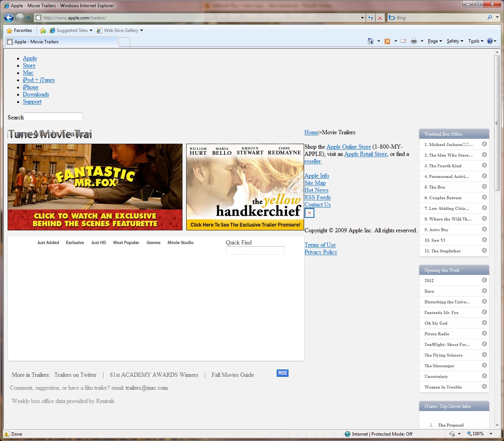Click the scrollbar down arrow
This screenshot has height=441, width=504.
[497, 425]
